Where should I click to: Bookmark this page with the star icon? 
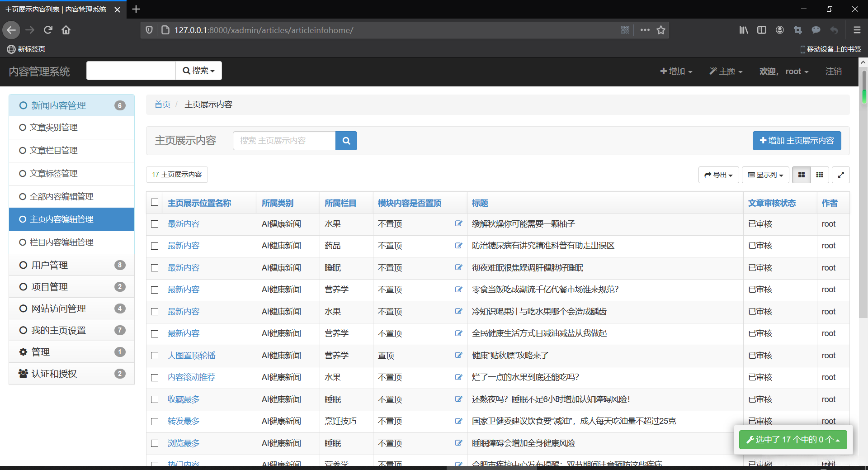pos(661,30)
